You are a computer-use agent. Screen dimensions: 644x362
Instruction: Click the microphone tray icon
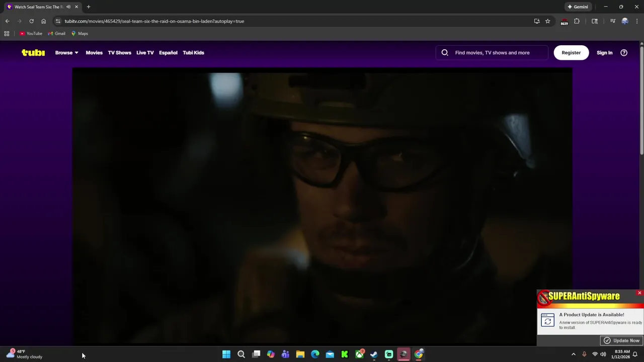[x=584, y=354]
